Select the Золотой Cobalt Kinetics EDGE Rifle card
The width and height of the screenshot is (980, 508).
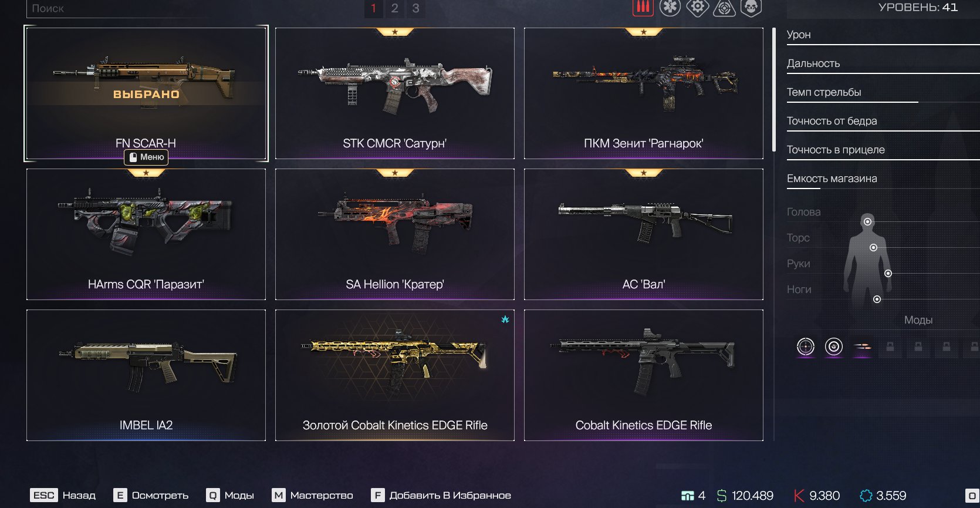coord(395,375)
